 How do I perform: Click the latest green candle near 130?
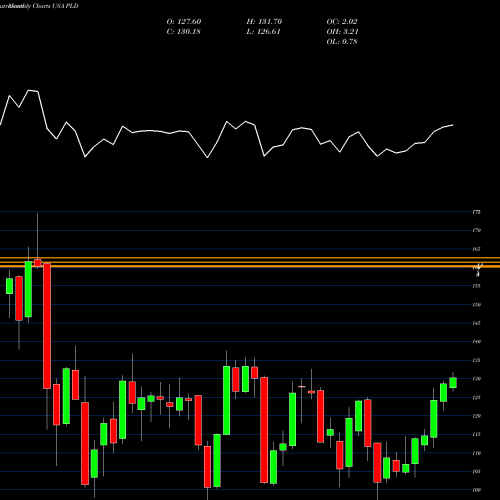453,383
